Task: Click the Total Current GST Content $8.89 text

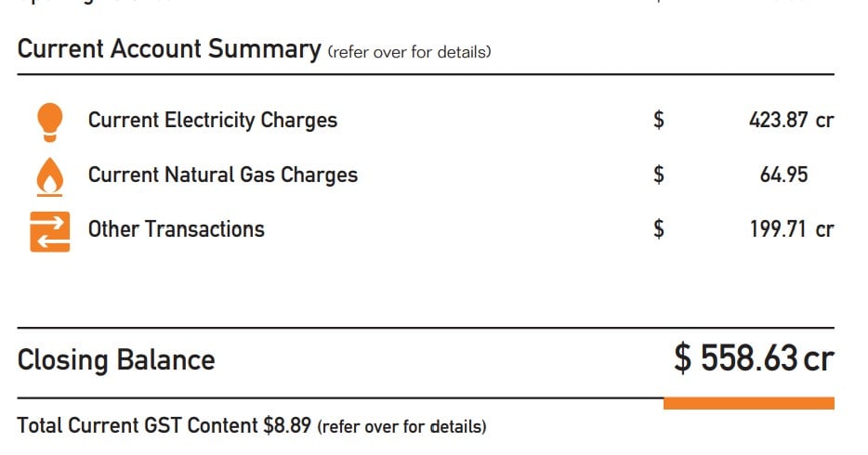Action: pos(164,425)
